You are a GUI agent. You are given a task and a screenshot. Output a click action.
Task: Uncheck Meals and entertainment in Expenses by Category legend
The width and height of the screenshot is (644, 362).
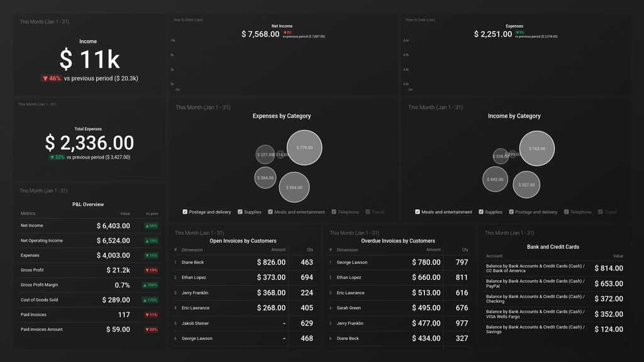click(x=270, y=212)
